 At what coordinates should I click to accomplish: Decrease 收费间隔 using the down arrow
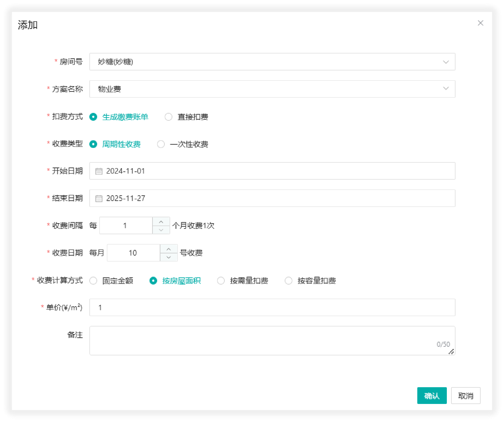coord(161,231)
